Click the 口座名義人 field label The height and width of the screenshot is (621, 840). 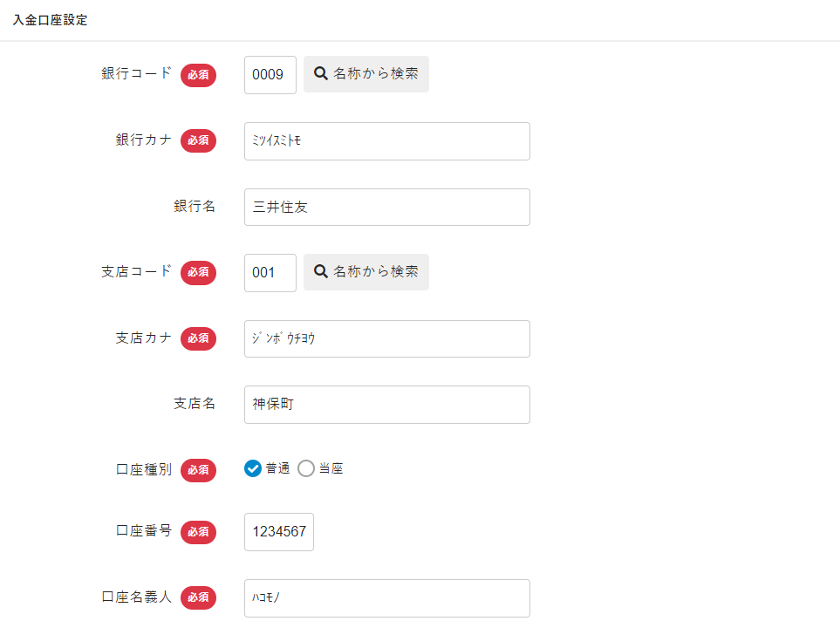coord(137,597)
